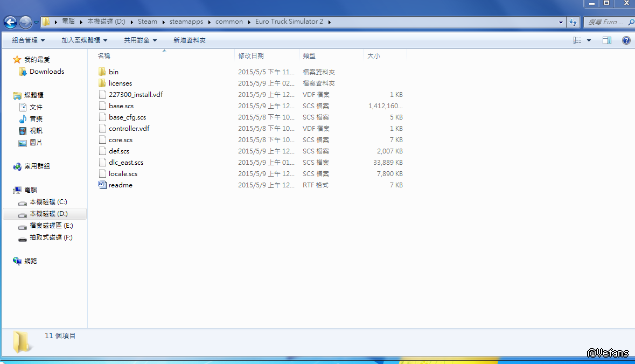Open the address bar history dropdown
Image resolution: width=635 pixels, height=364 pixels.
pos(561,22)
